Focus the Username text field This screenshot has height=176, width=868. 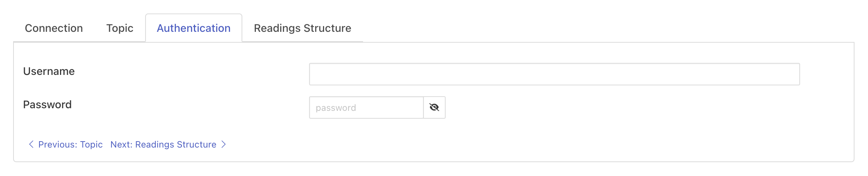554,74
